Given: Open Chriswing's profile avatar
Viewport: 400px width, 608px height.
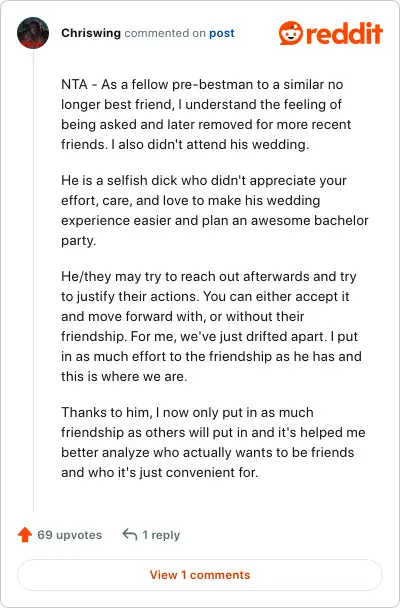Looking at the screenshot, I should pos(33,33).
